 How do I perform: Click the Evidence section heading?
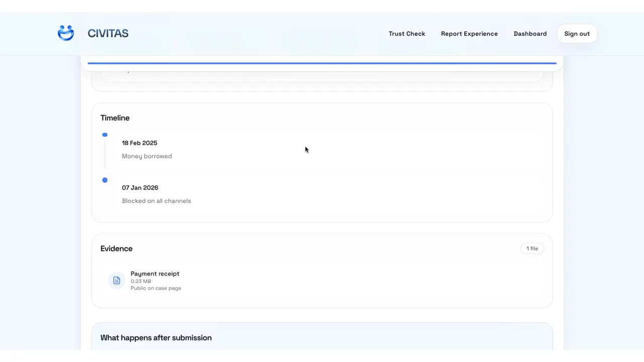click(116, 248)
